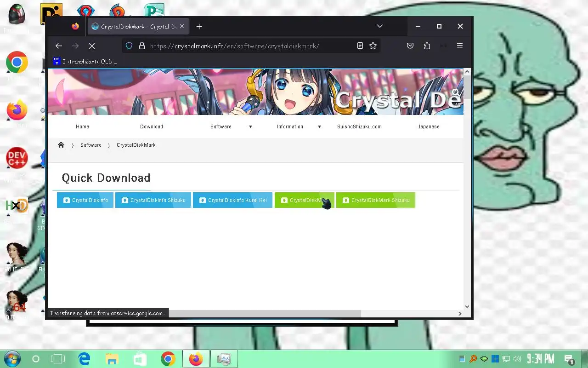This screenshot has width=588, height=368.
Task: Go back to the previous page
Action: [58, 46]
